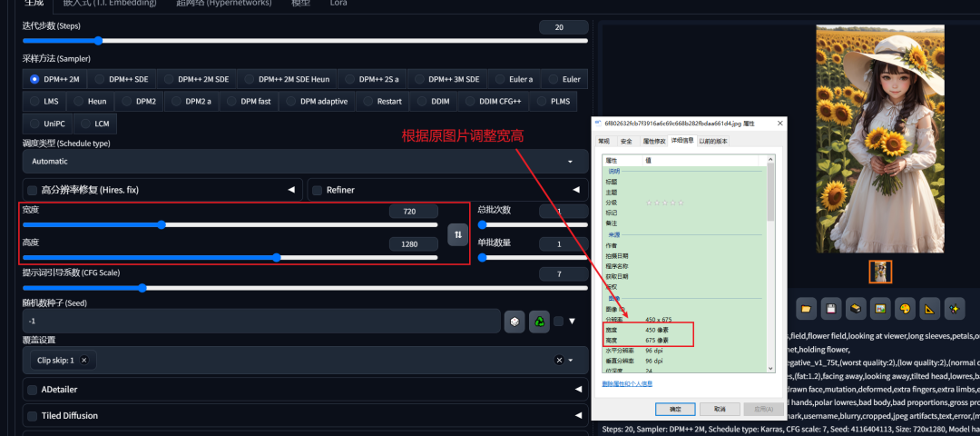Close the JPG properties dialog
This screenshot has width=980, height=436.
click(x=779, y=124)
